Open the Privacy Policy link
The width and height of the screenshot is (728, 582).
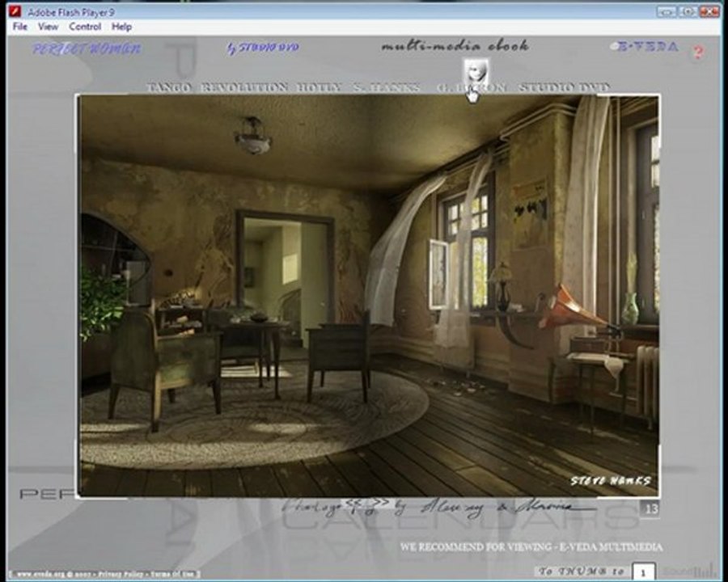pyautogui.click(x=121, y=574)
